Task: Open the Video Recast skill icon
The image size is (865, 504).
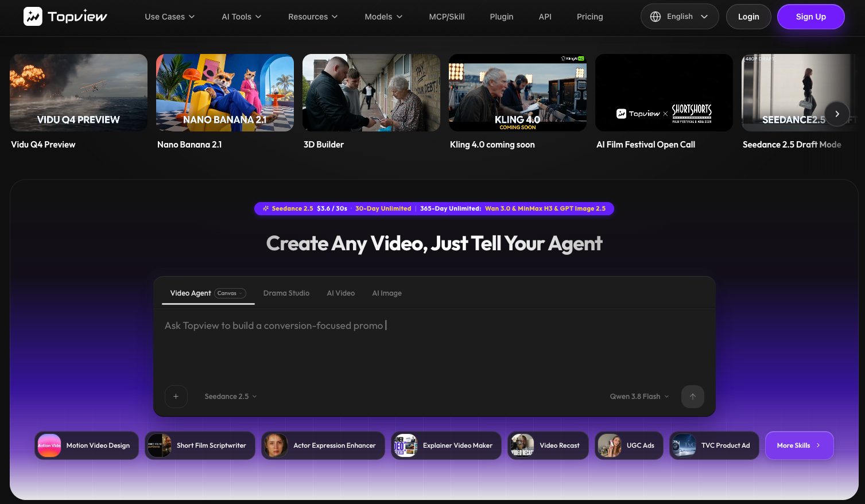Action: [x=522, y=445]
